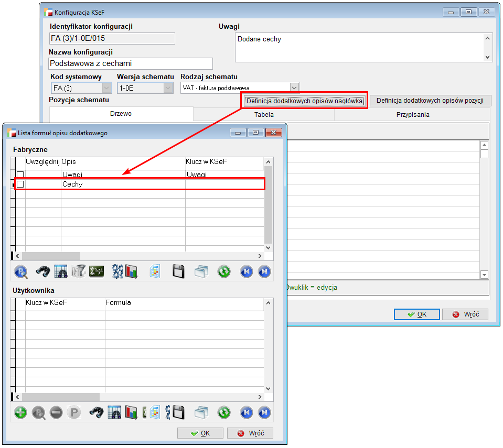Screen dimensions: 503x448
Task: Tick the Cechy checkbox
Action: pos(20,184)
